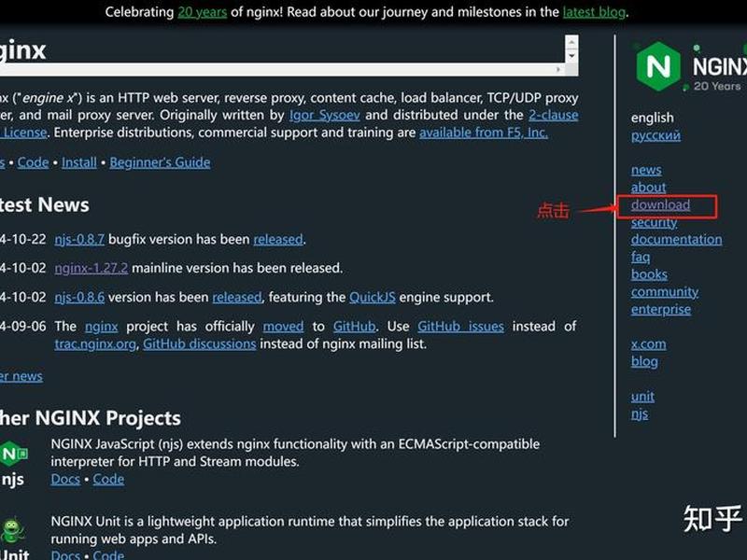Open Docs link under NGINX JavaScript
Screen dimensions: 747x560
coord(65,479)
